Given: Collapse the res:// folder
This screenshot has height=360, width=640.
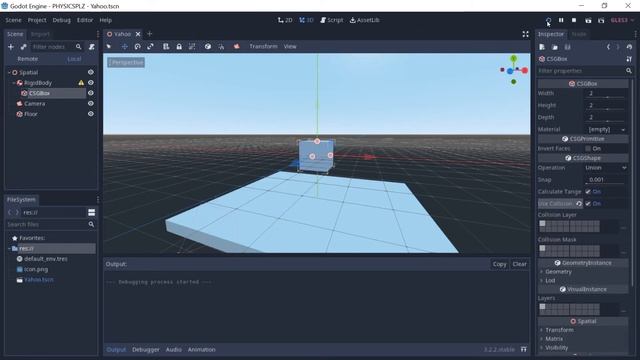Looking at the screenshot, I should [x=9, y=248].
